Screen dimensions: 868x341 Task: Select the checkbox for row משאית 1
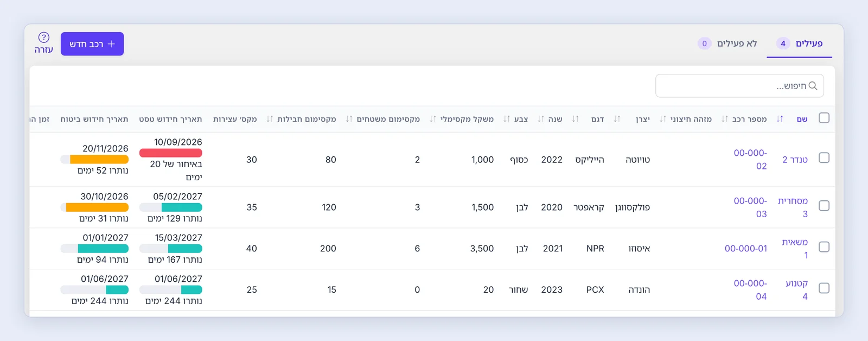(x=824, y=247)
